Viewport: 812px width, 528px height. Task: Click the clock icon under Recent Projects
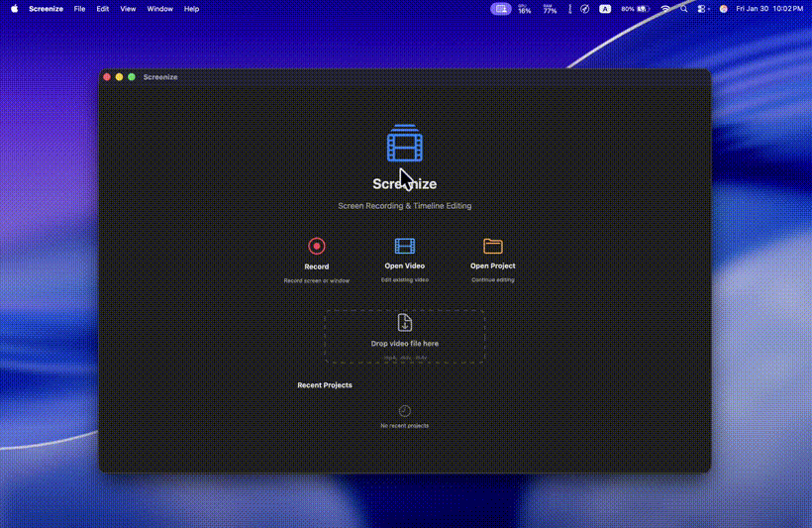click(x=405, y=410)
